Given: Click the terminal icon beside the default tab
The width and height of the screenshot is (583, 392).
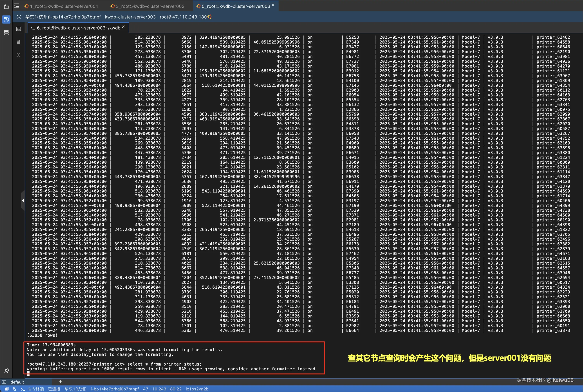Looking at the screenshot, I should pyautogui.click(x=4, y=382).
